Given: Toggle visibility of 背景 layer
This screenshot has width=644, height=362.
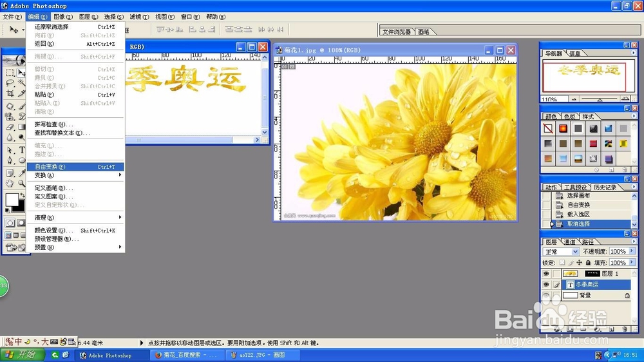Looking at the screenshot, I should pyautogui.click(x=546, y=295).
